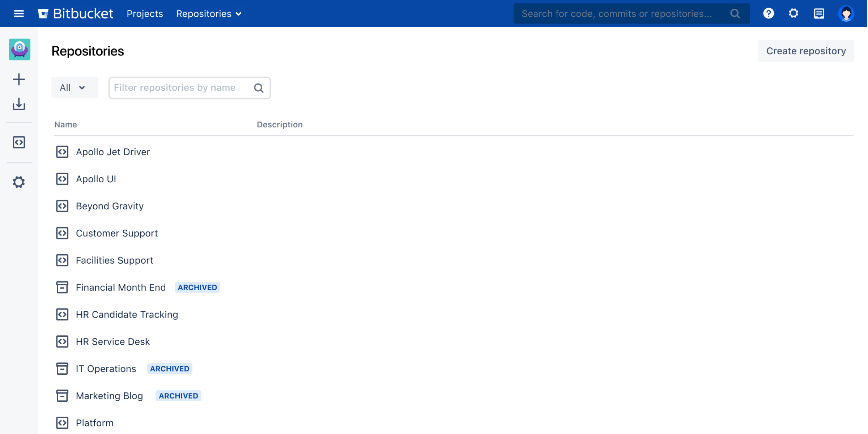Click the Bitbucket logo
This screenshot has width=868, height=434.
click(x=76, y=14)
